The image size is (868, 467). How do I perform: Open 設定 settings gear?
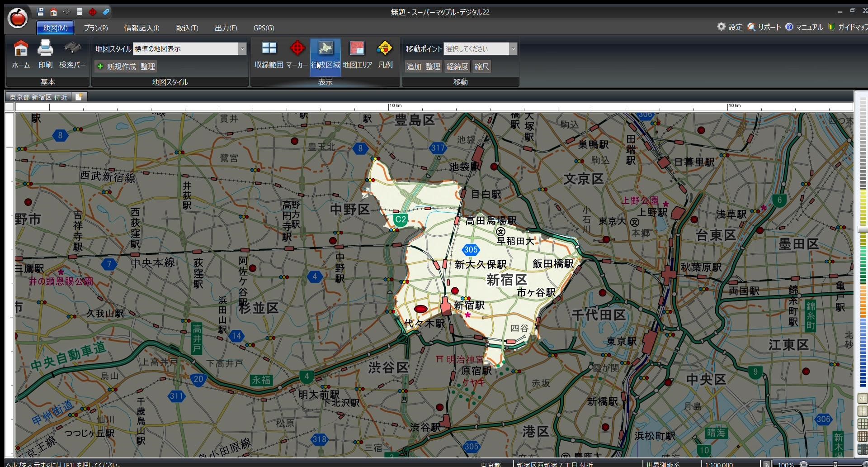pyautogui.click(x=730, y=27)
